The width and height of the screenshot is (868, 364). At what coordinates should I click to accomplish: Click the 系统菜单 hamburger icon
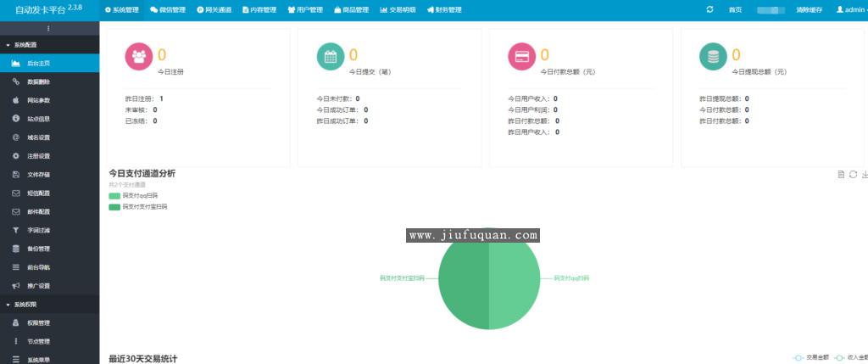point(16,360)
